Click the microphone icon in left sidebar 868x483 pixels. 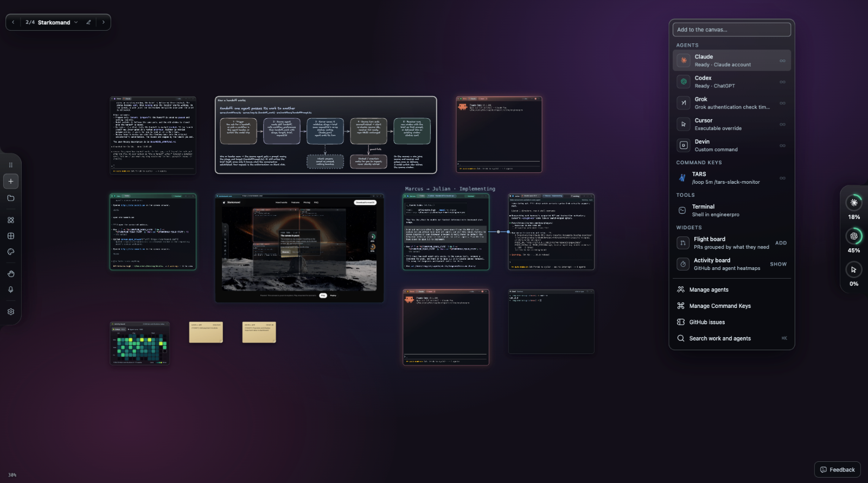tap(11, 289)
